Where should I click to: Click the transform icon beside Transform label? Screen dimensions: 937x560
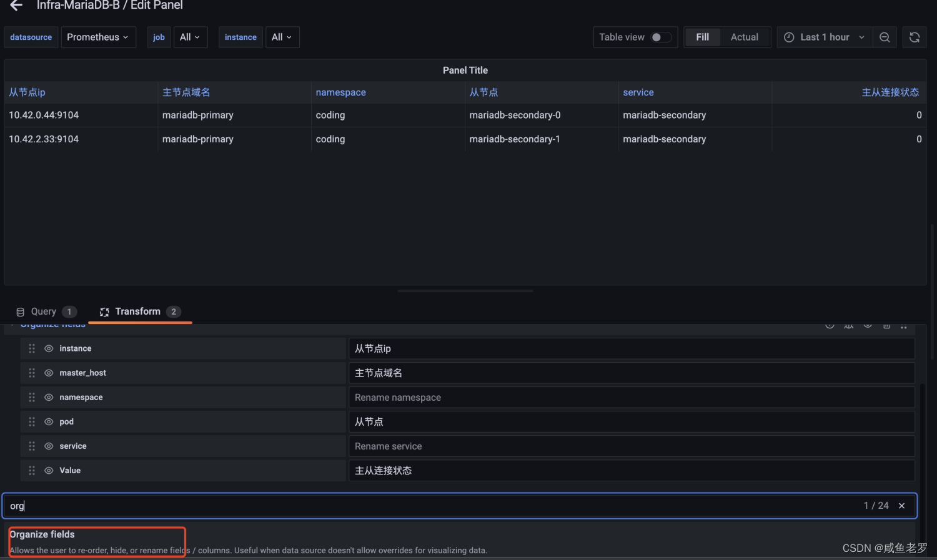pos(104,312)
